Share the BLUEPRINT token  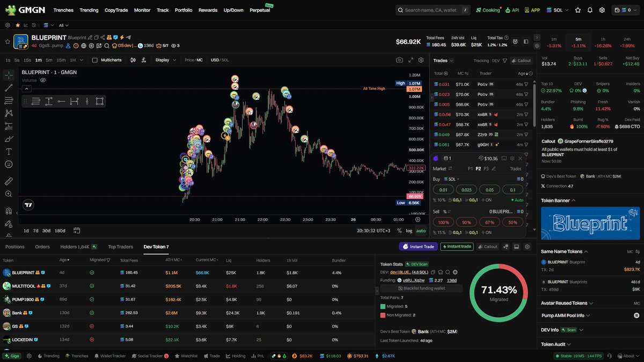tap(103, 38)
